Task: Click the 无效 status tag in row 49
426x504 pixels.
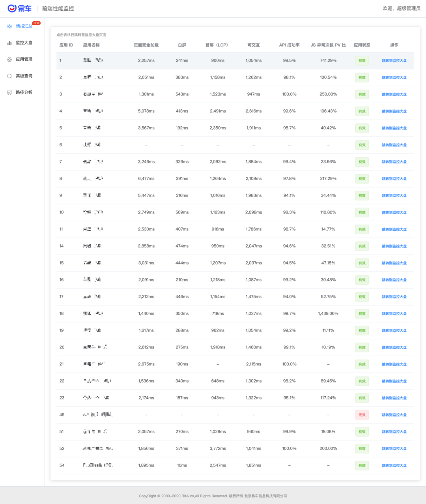Action: tap(362, 415)
